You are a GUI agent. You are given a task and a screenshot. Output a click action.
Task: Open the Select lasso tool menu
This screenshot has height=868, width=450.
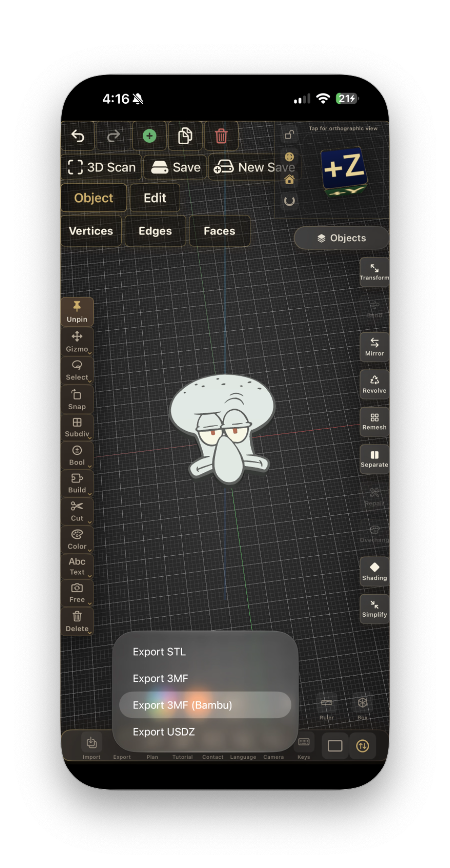click(77, 370)
